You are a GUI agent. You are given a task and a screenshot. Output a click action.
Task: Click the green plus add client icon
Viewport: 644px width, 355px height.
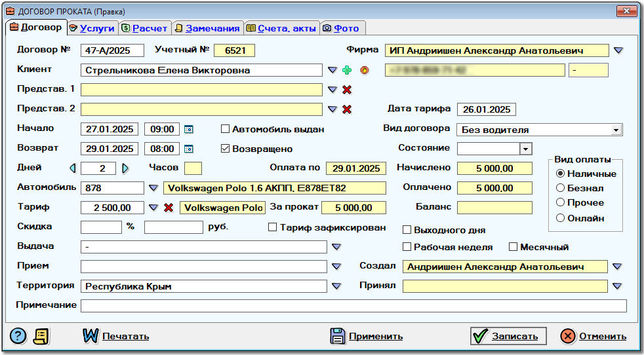click(x=347, y=70)
